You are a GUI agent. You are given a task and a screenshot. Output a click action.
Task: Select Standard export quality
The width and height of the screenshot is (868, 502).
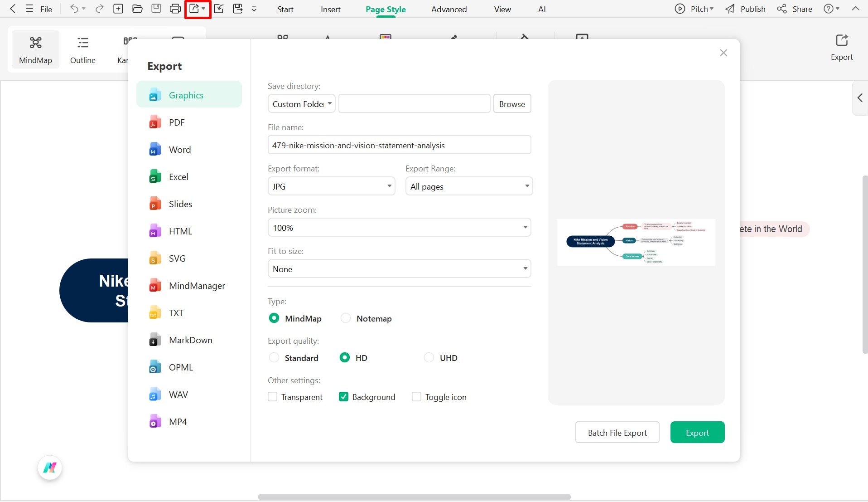point(274,358)
